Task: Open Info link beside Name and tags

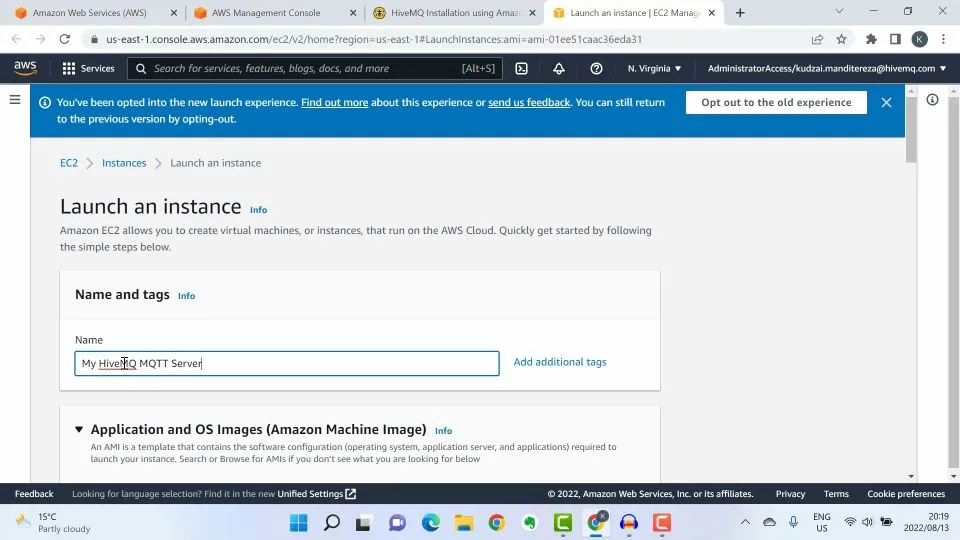Action: (x=186, y=296)
